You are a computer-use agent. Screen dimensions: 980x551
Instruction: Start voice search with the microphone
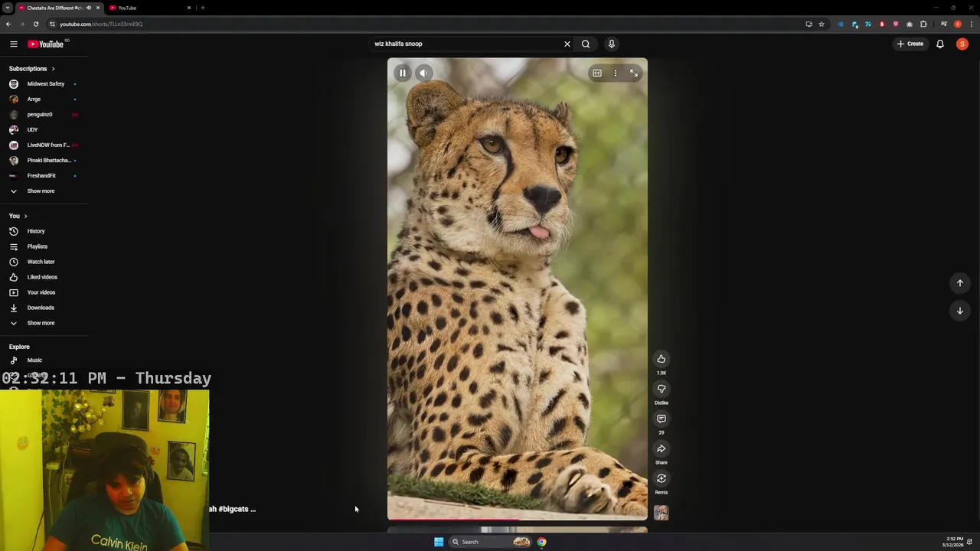click(612, 44)
